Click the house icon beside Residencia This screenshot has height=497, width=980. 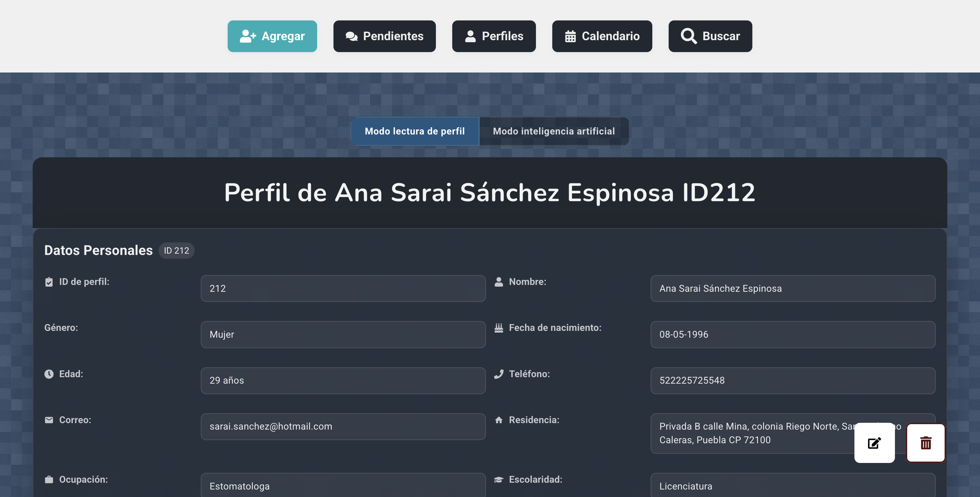tap(499, 420)
